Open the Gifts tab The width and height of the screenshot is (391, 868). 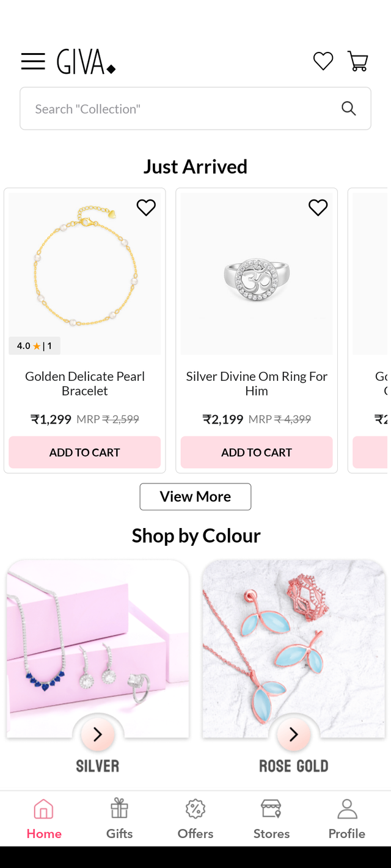point(119,819)
